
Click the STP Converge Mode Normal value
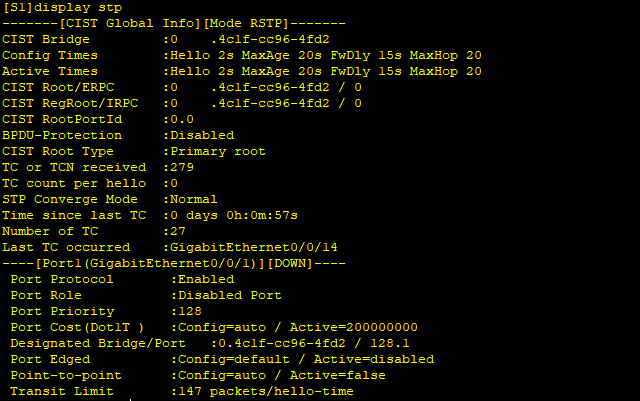(194, 199)
